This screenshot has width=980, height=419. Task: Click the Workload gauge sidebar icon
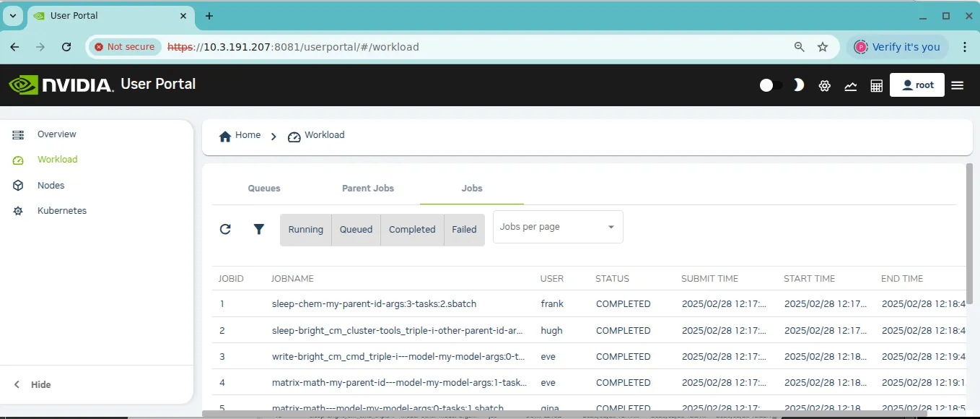pyautogui.click(x=19, y=160)
